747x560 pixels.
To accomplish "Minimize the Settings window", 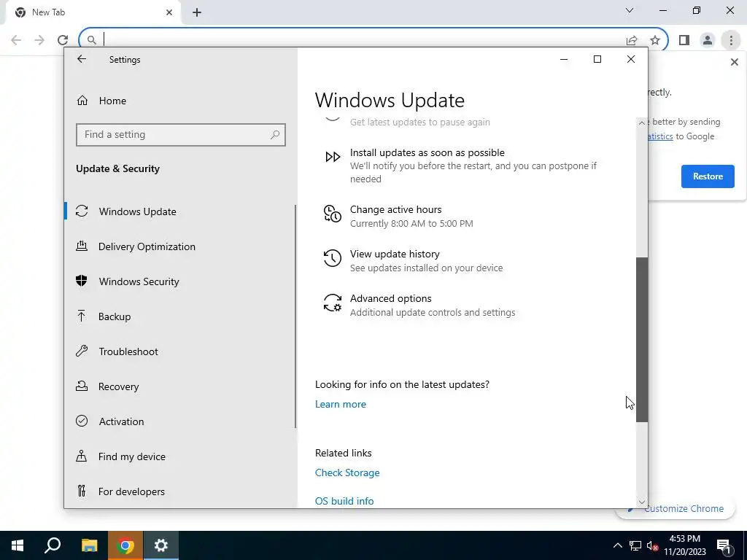I will click(564, 59).
